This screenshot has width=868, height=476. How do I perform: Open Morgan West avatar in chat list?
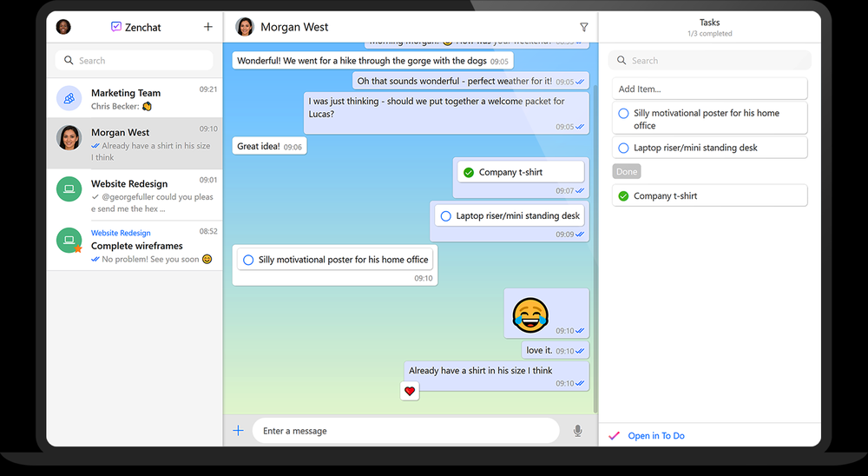[x=69, y=138]
